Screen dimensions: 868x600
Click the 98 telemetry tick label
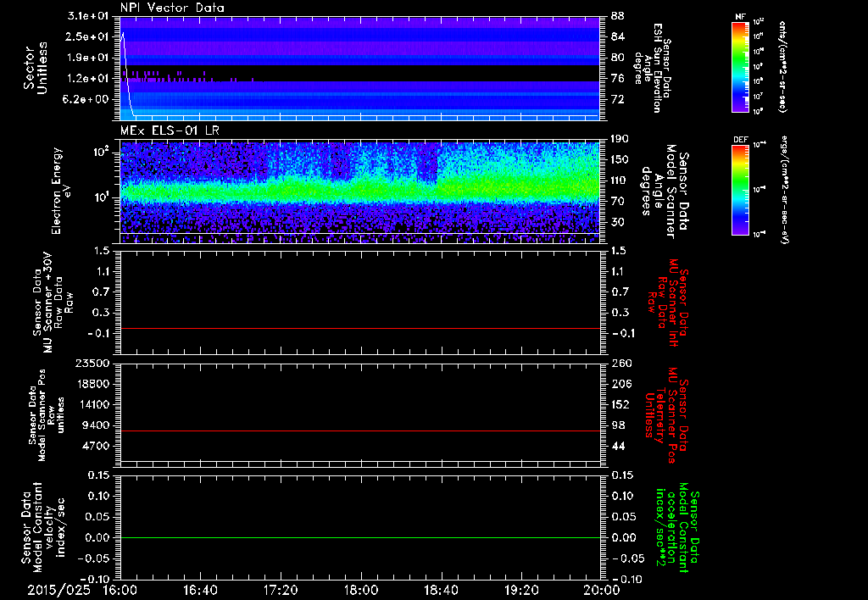click(618, 425)
